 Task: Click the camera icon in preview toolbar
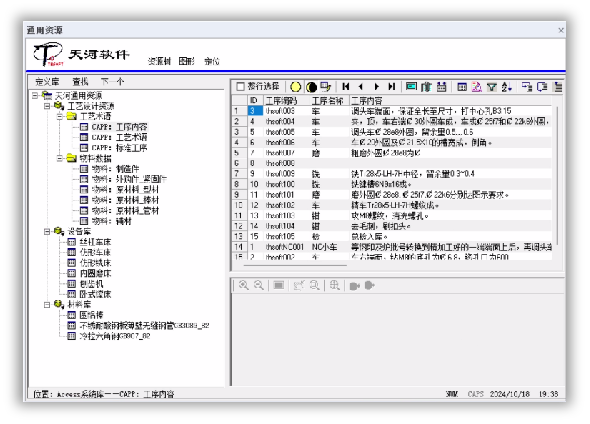point(354,286)
